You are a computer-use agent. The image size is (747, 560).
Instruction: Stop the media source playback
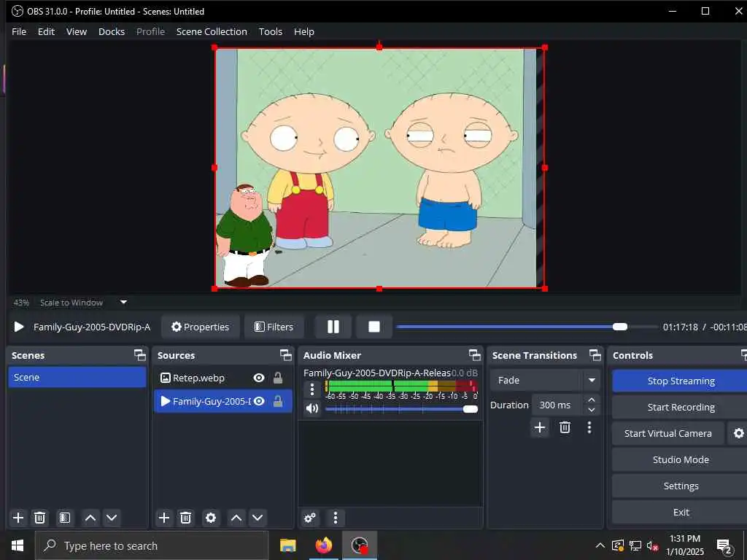pyautogui.click(x=374, y=327)
